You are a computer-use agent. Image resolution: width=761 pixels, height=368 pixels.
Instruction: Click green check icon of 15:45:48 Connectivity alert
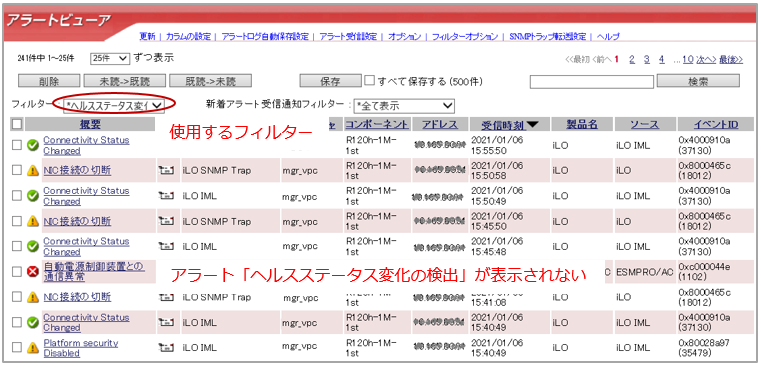[33, 247]
